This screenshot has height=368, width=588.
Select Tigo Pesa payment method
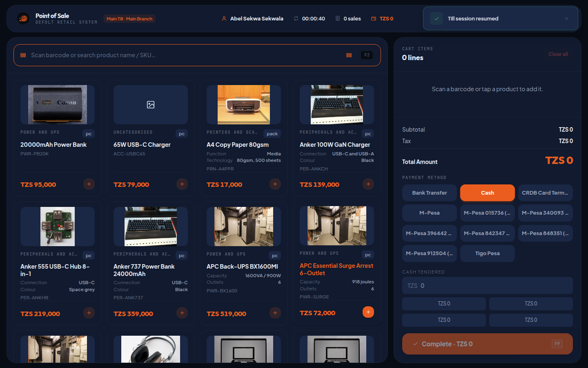(488, 254)
